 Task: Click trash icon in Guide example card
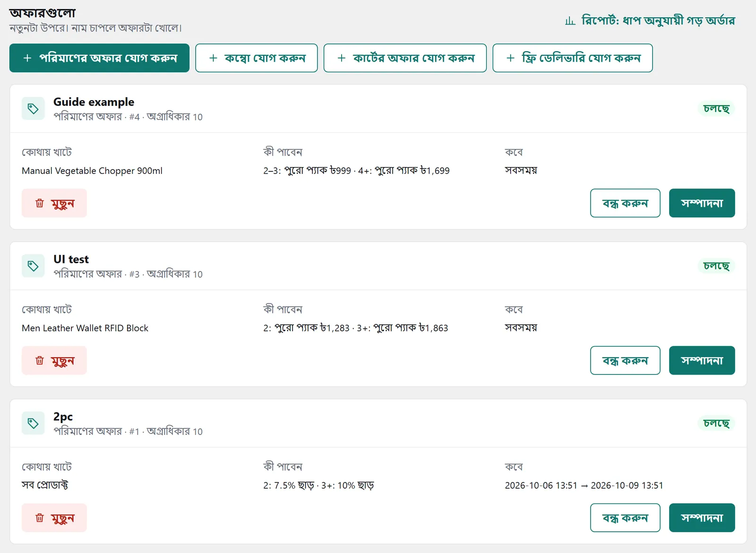[40, 203]
